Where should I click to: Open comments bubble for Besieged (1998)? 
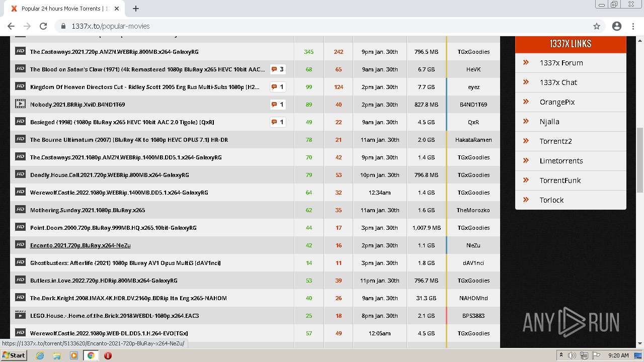click(x=278, y=122)
